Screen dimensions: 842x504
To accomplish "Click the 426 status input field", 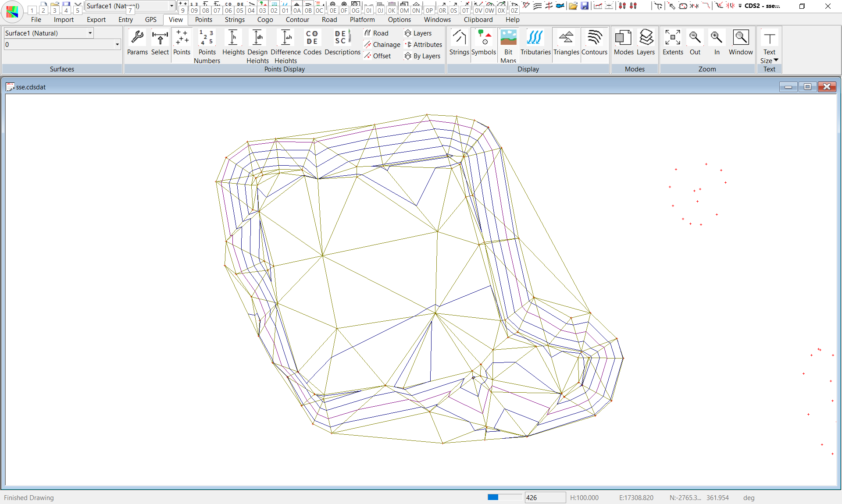I will 544,498.
